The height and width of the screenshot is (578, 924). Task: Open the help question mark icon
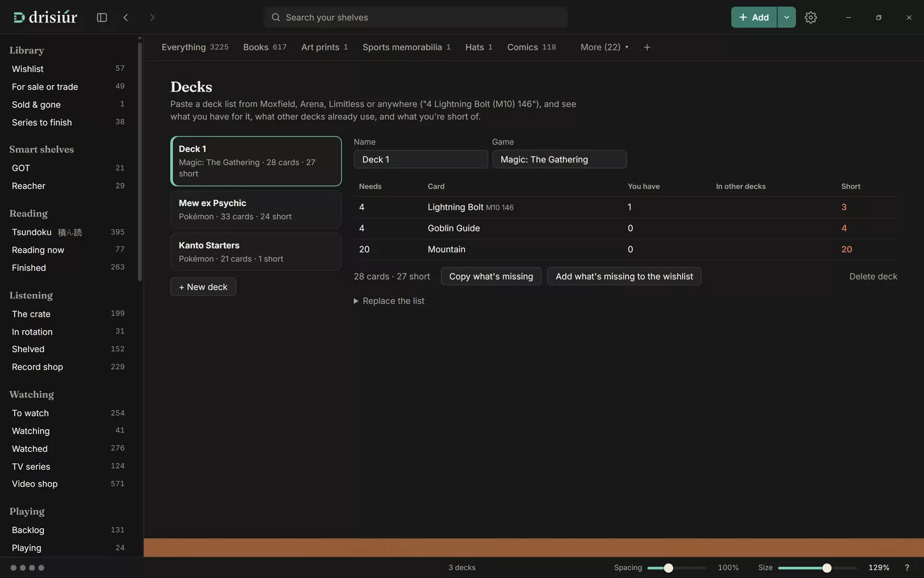tap(907, 567)
